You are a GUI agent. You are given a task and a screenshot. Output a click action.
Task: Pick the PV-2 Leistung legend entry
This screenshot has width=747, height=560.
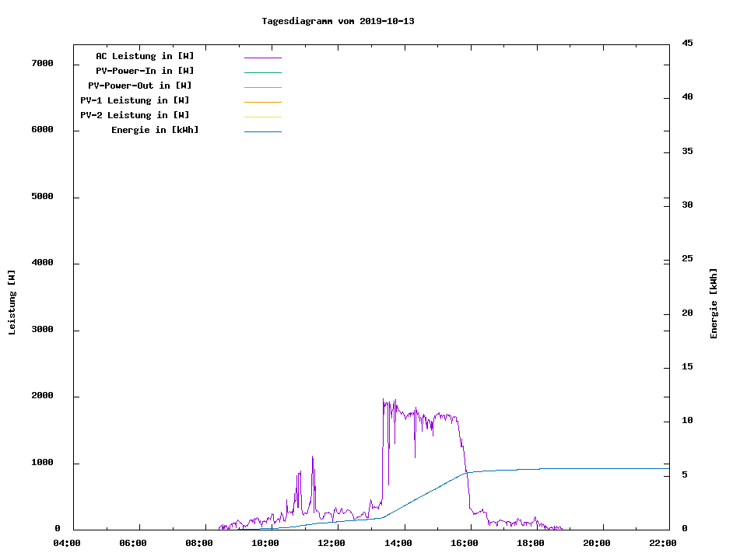[x=135, y=115]
